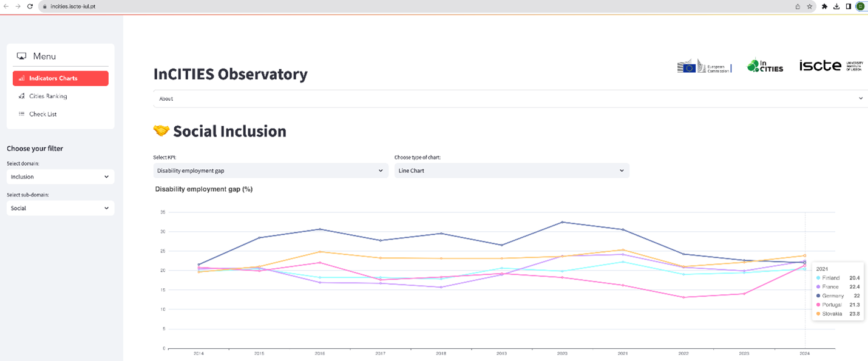The height and width of the screenshot is (361, 868).
Task: Click Germany's 2020 peak data point
Action: (x=562, y=222)
